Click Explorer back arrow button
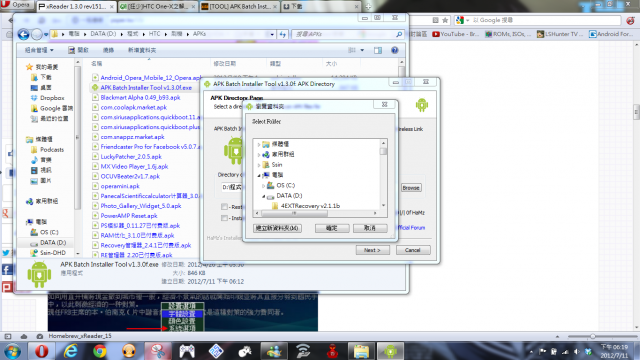Image resolution: width=640 pixels, height=360 pixels. pyautogui.click(x=23, y=34)
